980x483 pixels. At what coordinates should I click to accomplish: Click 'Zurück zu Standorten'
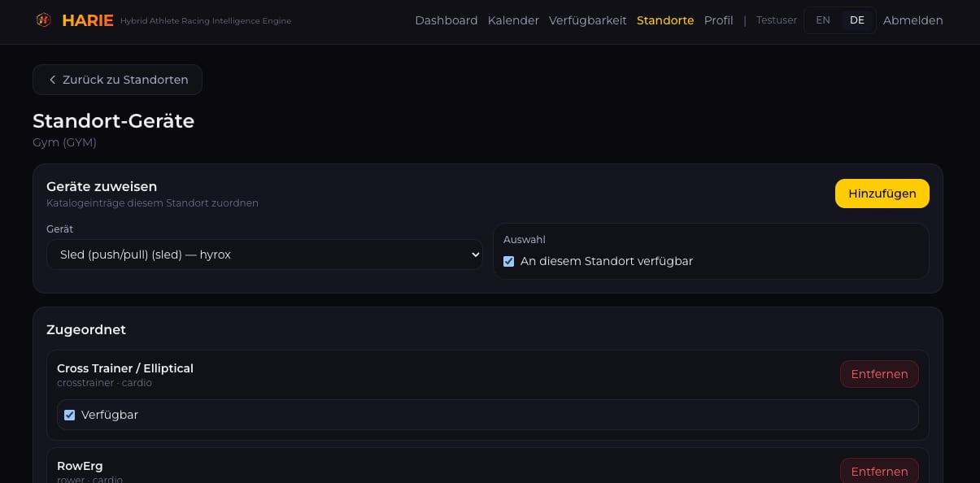[x=117, y=80]
